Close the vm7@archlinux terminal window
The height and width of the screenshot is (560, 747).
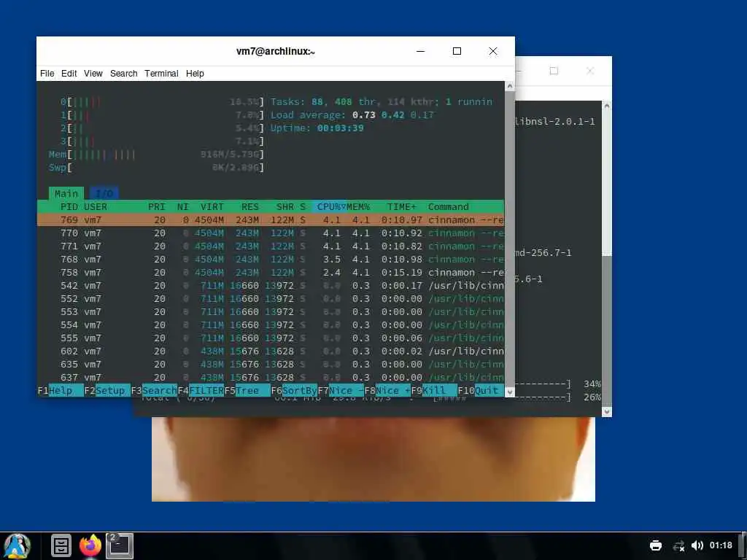(493, 51)
